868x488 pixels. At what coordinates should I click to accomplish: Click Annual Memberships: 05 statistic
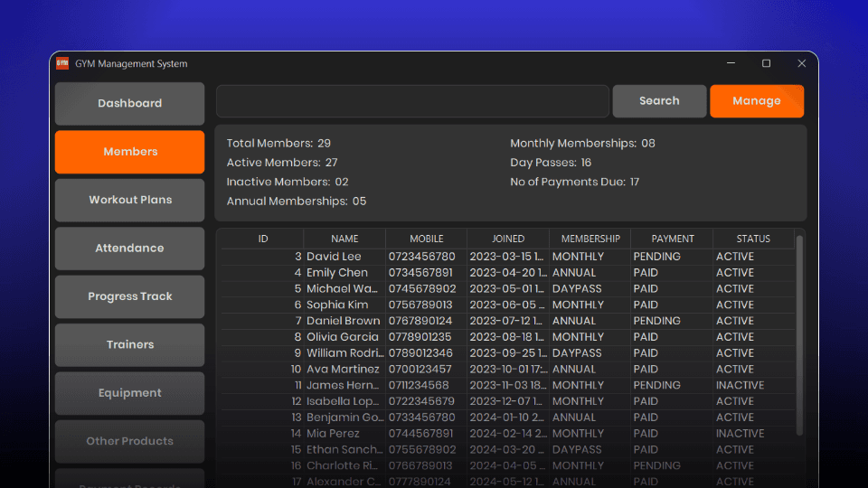pyautogui.click(x=297, y=202)
